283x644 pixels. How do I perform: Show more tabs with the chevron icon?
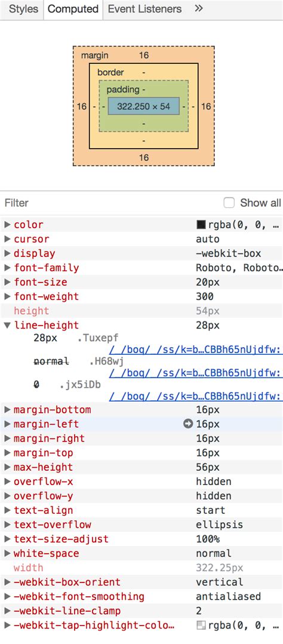coord(199,8)
